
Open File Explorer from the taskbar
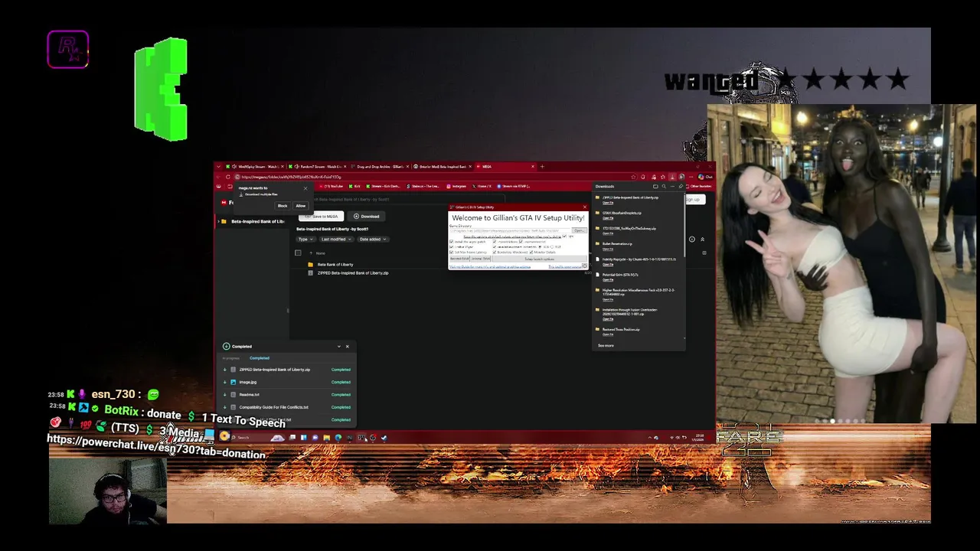pos(326,438)
